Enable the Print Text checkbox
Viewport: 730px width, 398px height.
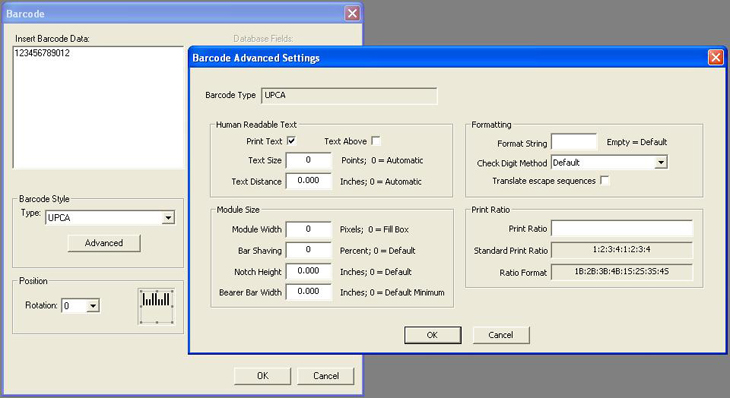(292, 141)
